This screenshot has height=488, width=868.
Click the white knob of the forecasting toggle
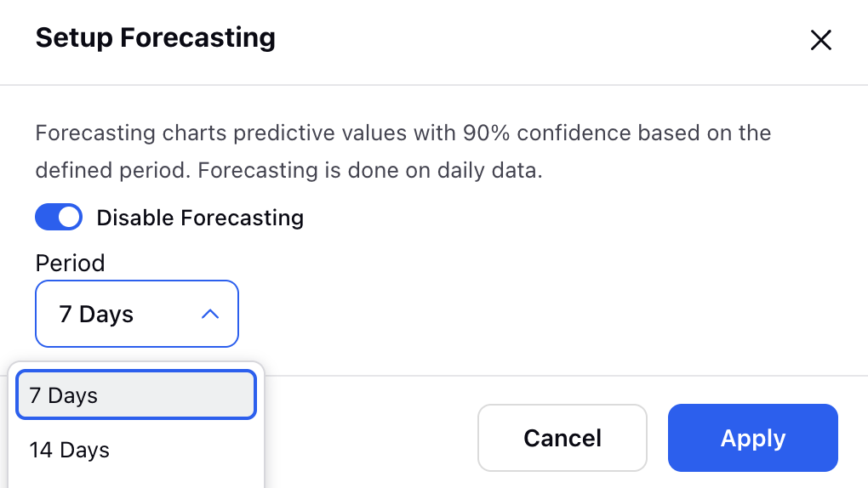[x=69, y=217]
